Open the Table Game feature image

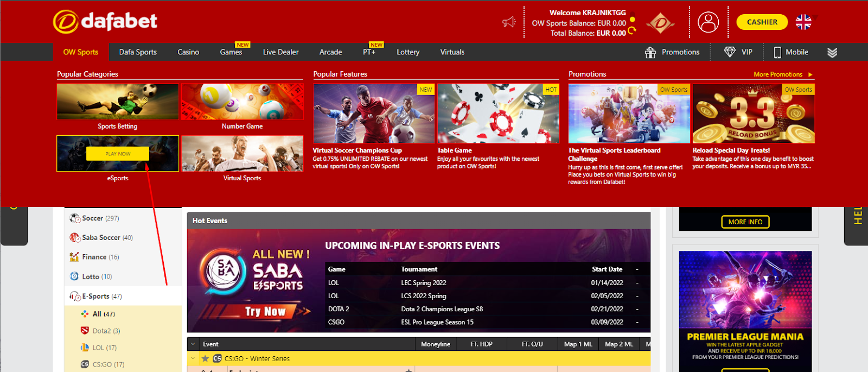498,114
